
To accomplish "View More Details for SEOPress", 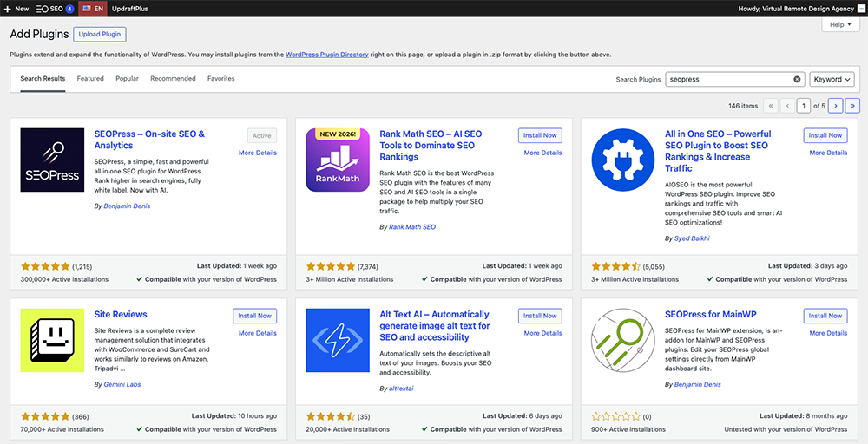I will coord(258,153).
